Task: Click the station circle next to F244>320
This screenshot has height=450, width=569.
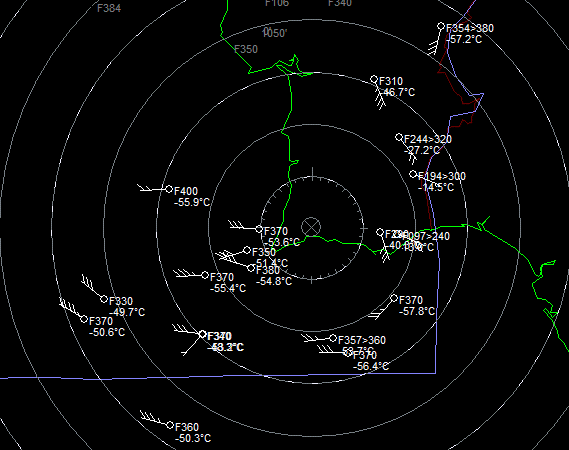Action: pyautogui.click(x=399, y=138)
